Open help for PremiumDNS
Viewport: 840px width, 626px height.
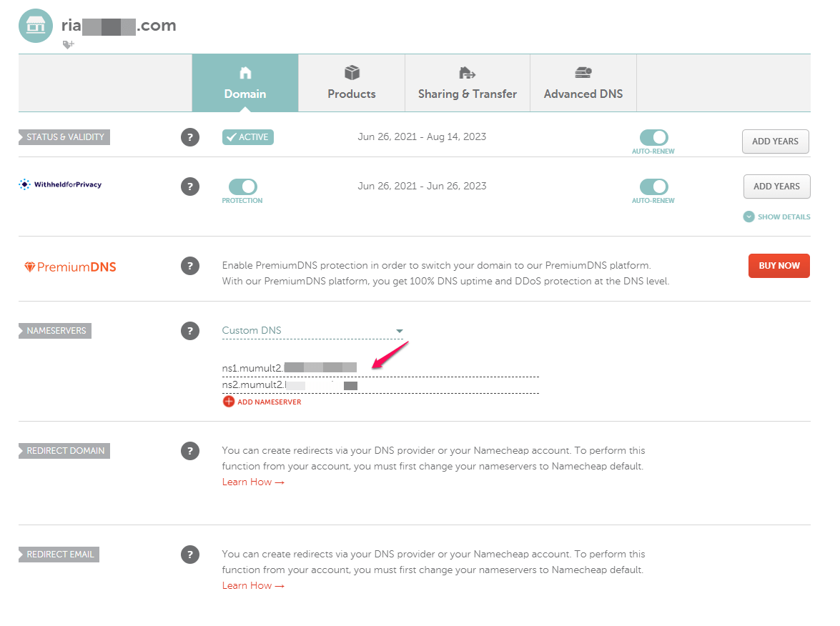pos(190,266)
